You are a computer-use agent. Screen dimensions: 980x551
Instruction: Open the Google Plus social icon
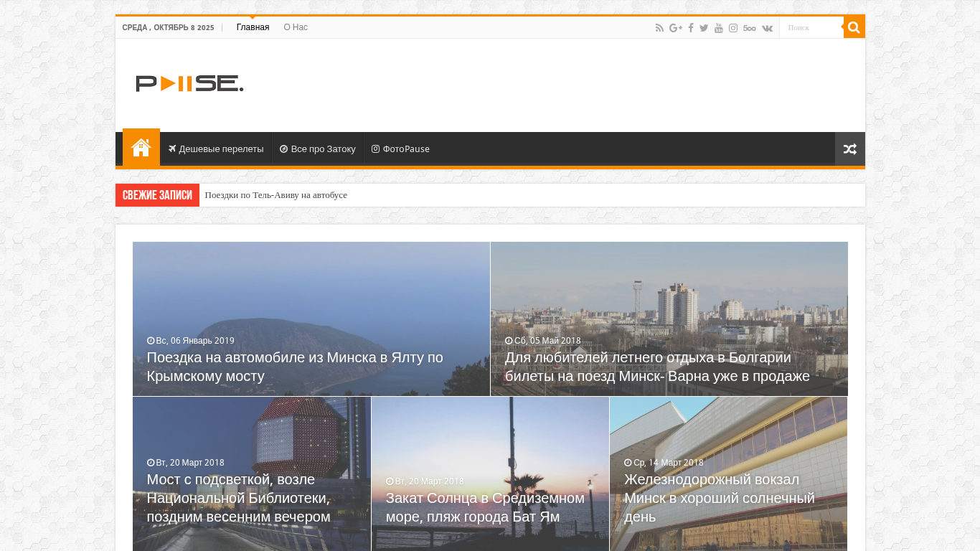(x=675, y=28)
